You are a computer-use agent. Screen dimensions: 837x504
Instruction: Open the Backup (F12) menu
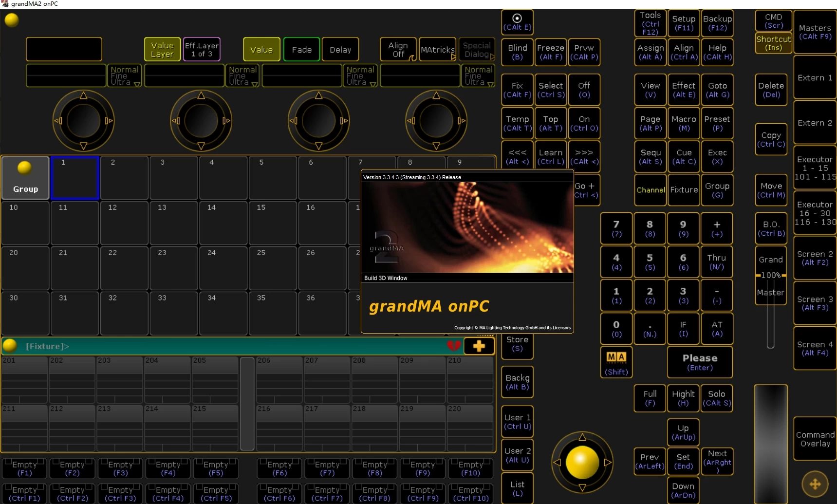point(717,23)
